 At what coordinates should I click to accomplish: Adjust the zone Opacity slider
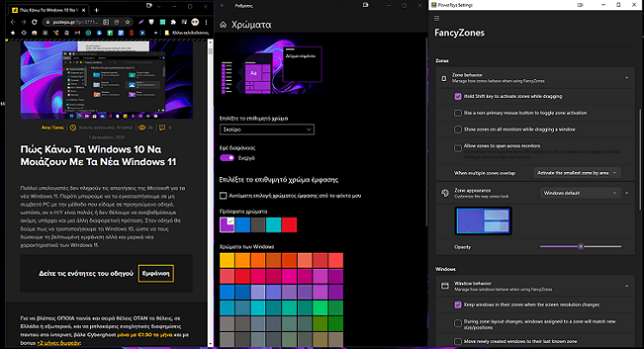tap(580, 247)
